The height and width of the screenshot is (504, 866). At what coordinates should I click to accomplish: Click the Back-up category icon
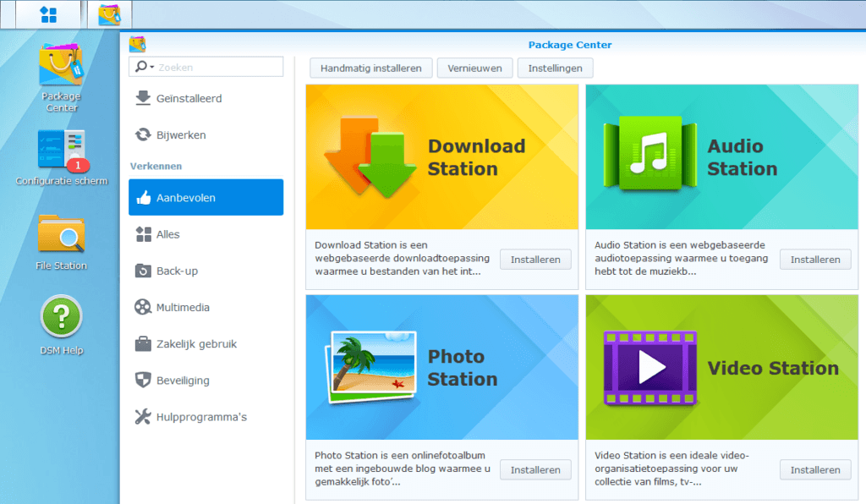pyautogui.click(x=143, y=271)
